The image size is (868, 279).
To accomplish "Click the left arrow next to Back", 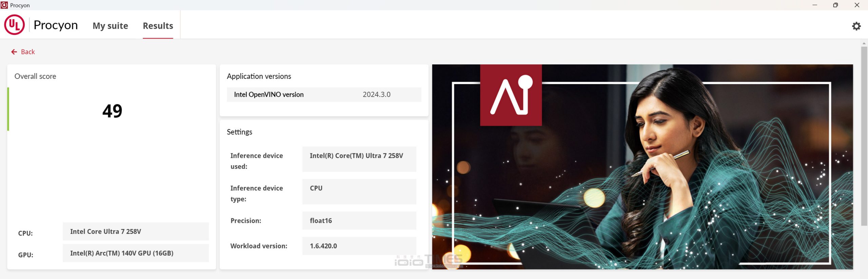I will [x=14, y=52].
